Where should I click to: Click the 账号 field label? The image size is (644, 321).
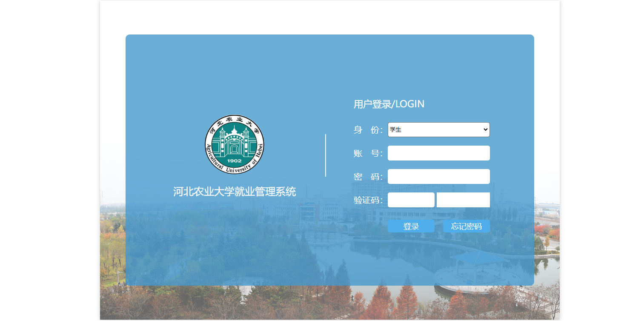click(x=368, y=154)
